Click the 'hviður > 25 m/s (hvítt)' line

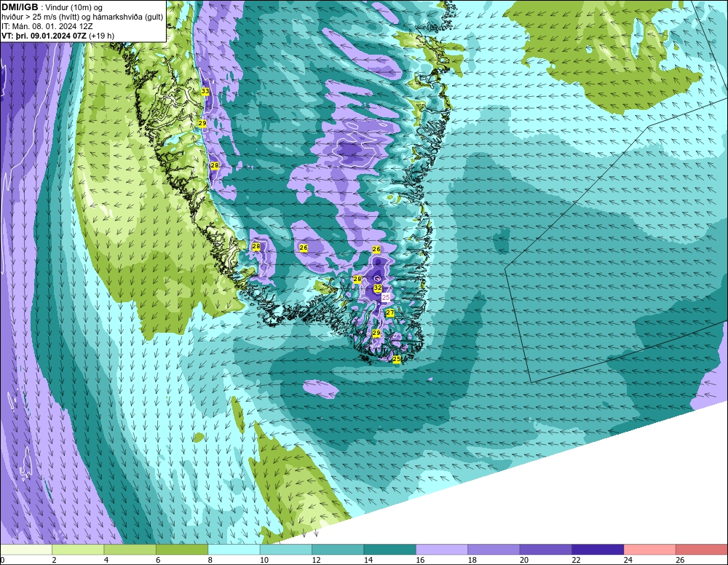coord(40,17)
